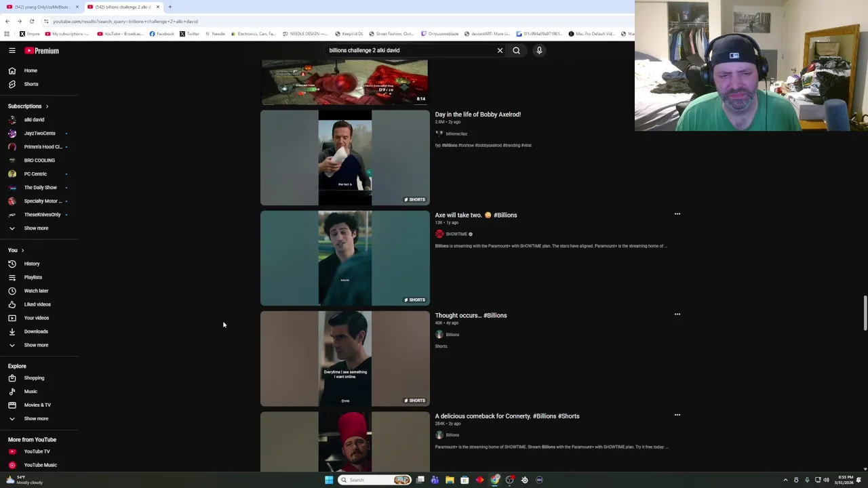
Task: Open options menu for Axe will take two
Action: 677,214
